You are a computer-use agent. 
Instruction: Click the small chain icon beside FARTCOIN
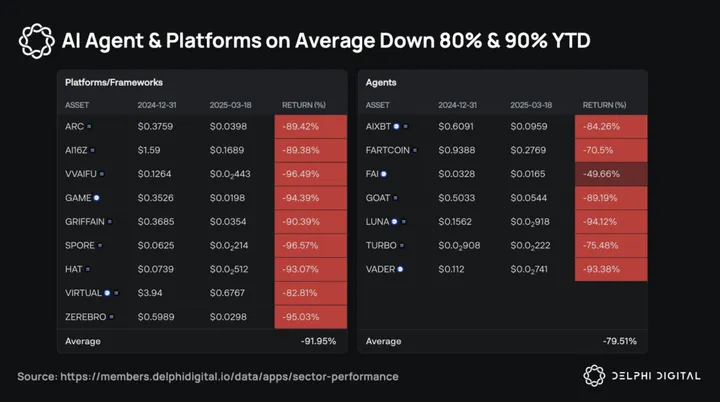[414, 151]
